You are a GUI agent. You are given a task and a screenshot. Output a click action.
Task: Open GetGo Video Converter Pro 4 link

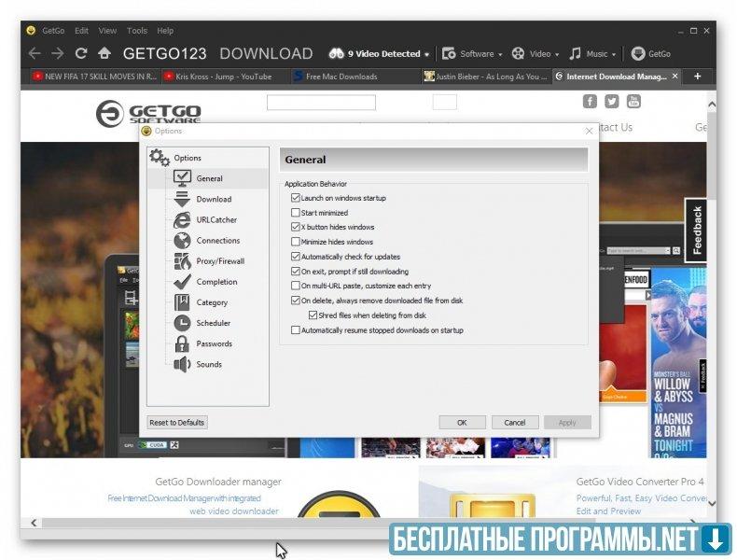point(640,482)
